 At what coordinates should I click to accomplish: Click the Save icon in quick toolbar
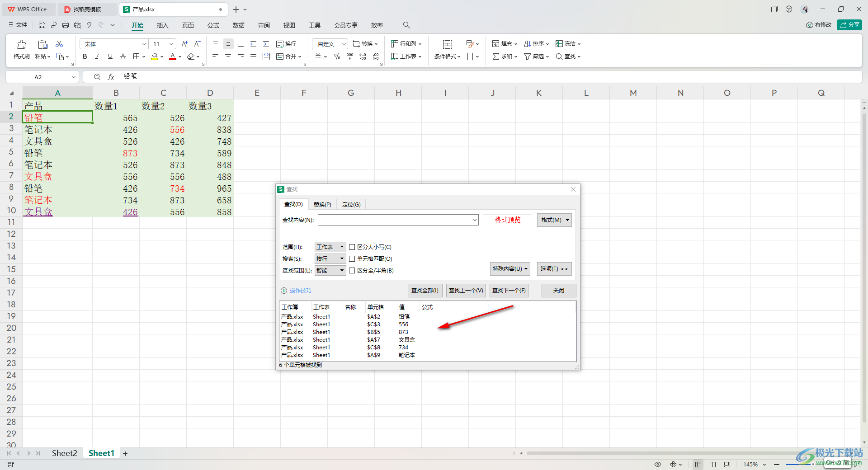pyautogui.click(x=42, y=25)
